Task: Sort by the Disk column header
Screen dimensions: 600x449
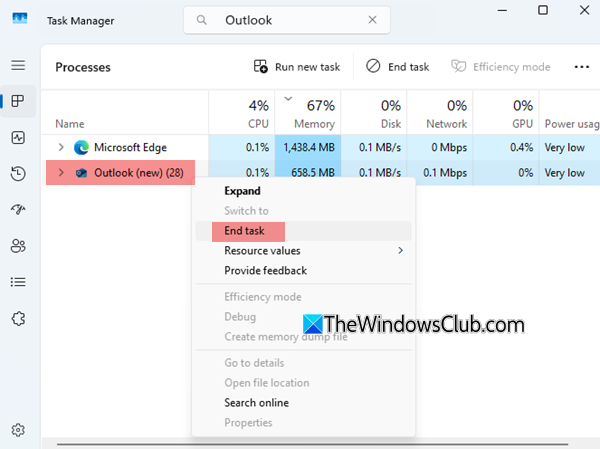Action: [374, 113]
